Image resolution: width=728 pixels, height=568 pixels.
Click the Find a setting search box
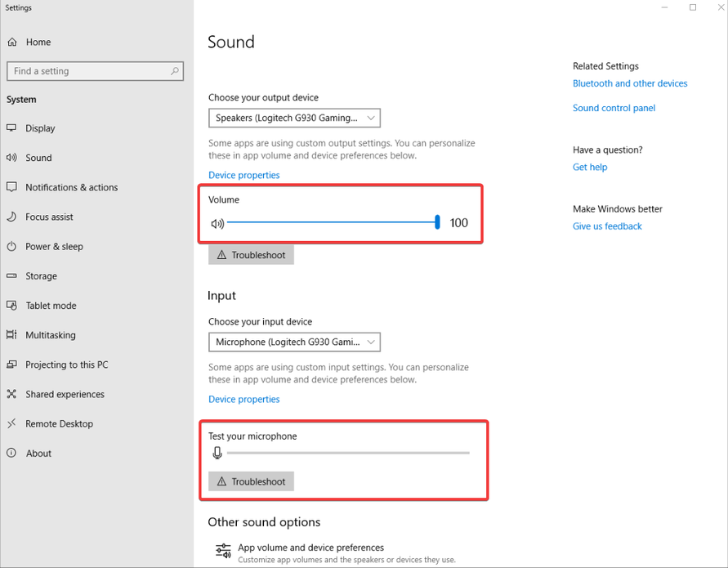point(95,71)
